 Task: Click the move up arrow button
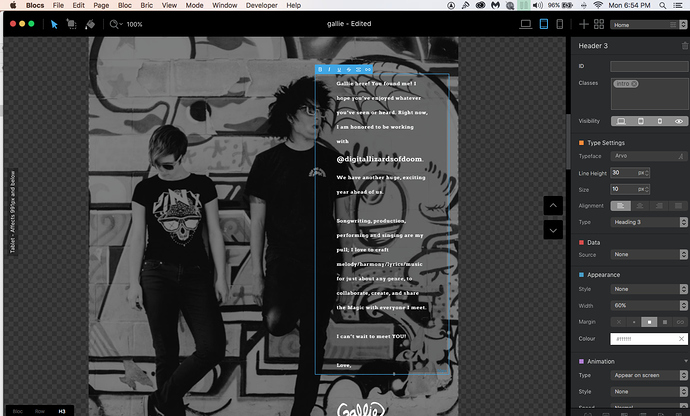pyautogui.click(x=554, y=205)
